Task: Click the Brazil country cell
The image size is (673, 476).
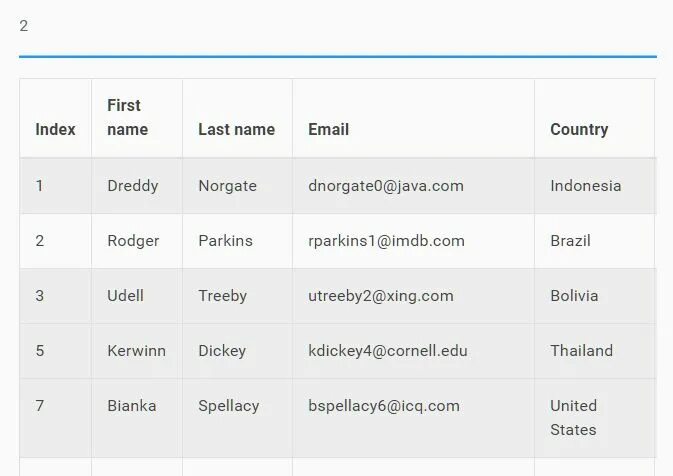Action: point(595,241)
